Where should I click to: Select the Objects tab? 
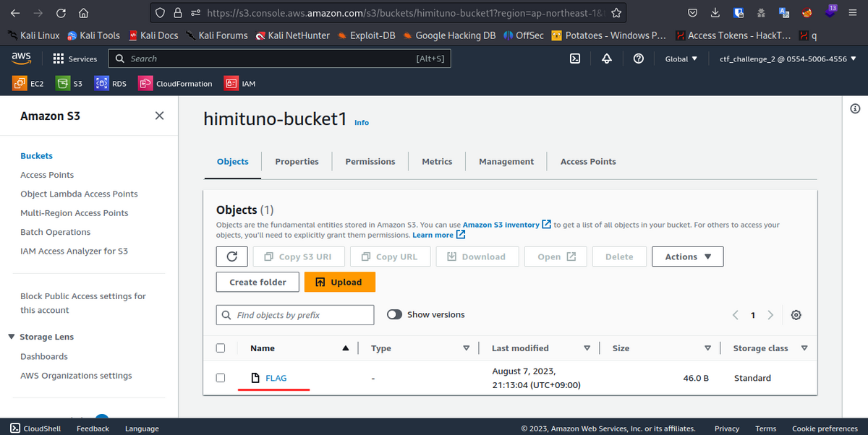[232, 162]
